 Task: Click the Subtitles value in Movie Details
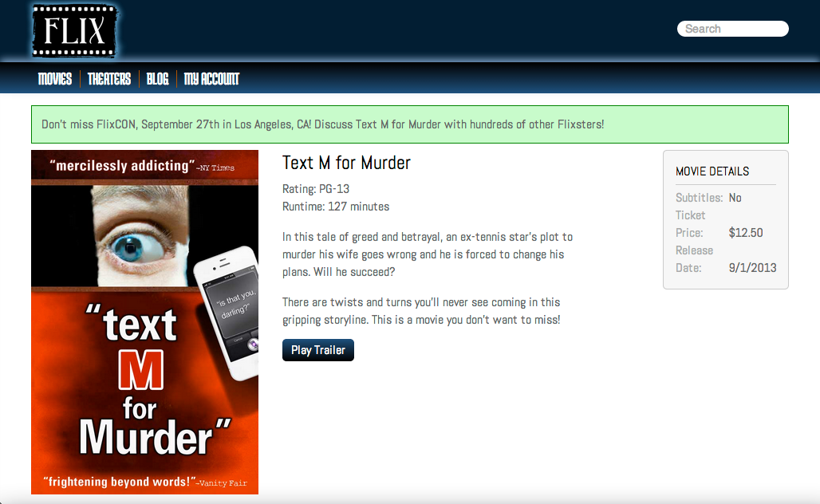(735, 198)
